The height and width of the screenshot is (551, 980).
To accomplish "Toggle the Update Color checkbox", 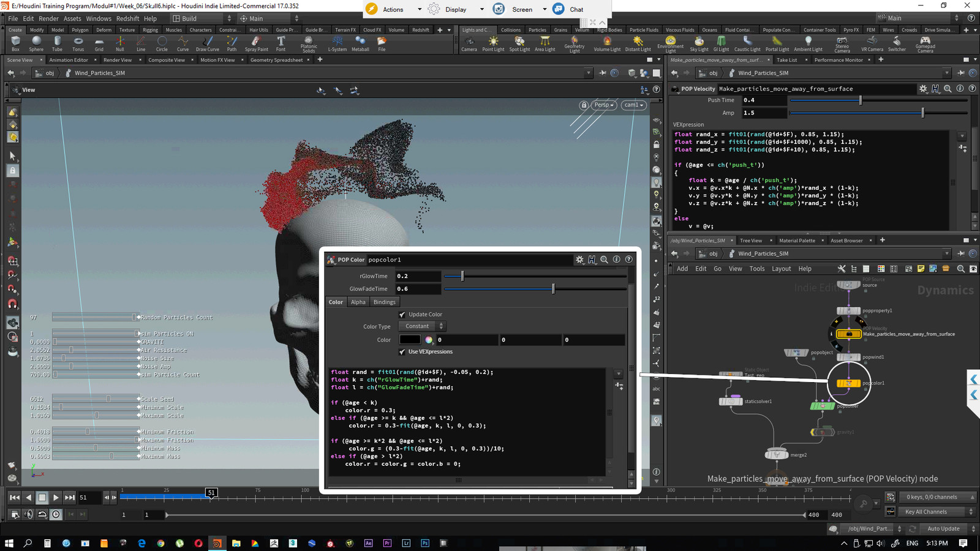I will (402, 315).
